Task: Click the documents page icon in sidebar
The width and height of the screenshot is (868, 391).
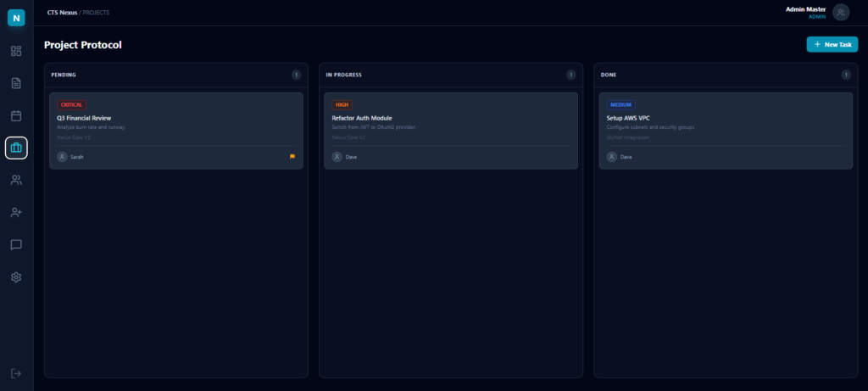Action: click(x=16, y=83)
